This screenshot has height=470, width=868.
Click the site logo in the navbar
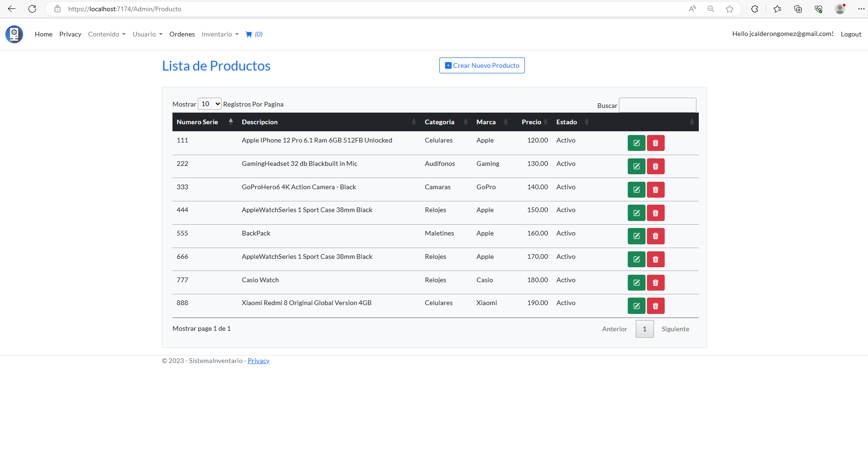tap(14, 34)
